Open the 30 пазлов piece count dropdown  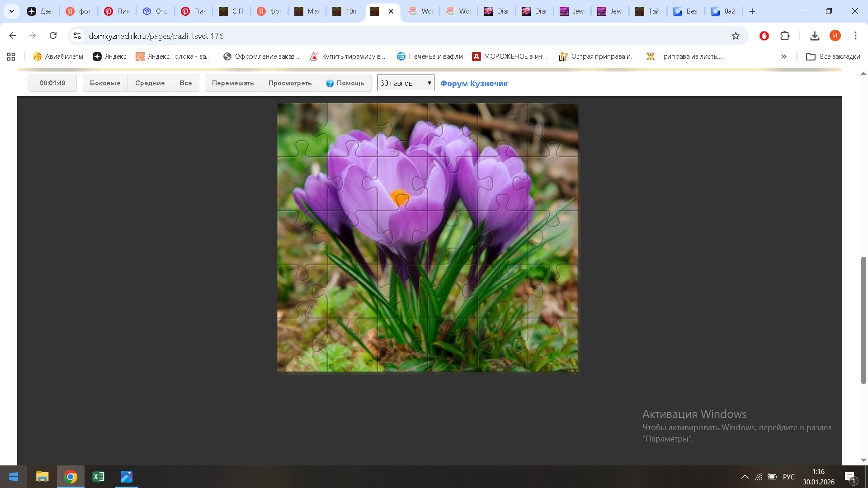tap(406, 83)
